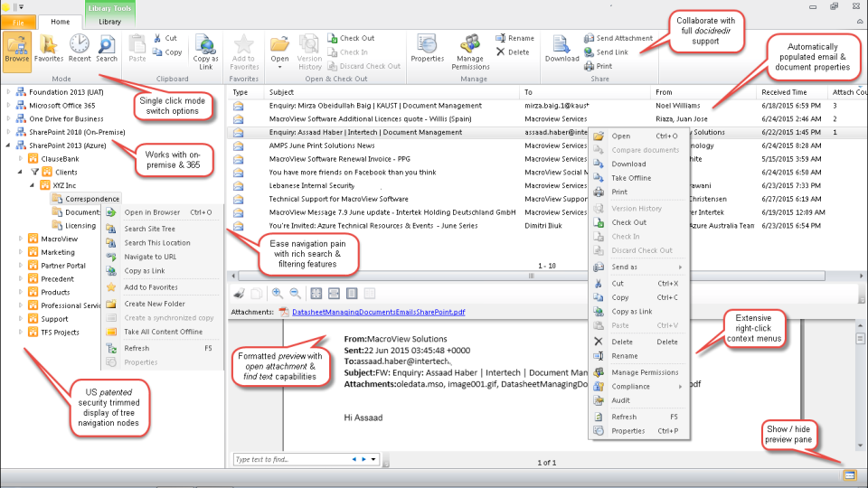Expand the One Drive for Business node
This screenshot has width=868, height=488.
8,118
